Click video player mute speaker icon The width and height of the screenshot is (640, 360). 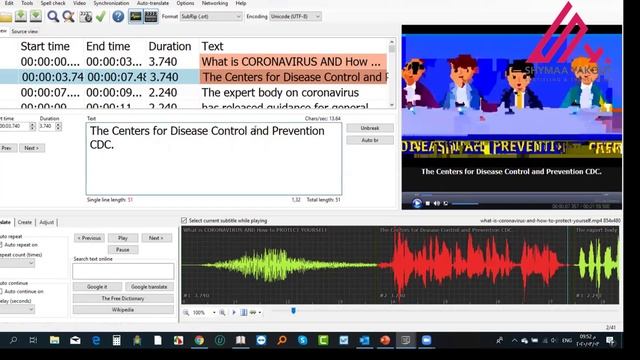coord(437,203)
